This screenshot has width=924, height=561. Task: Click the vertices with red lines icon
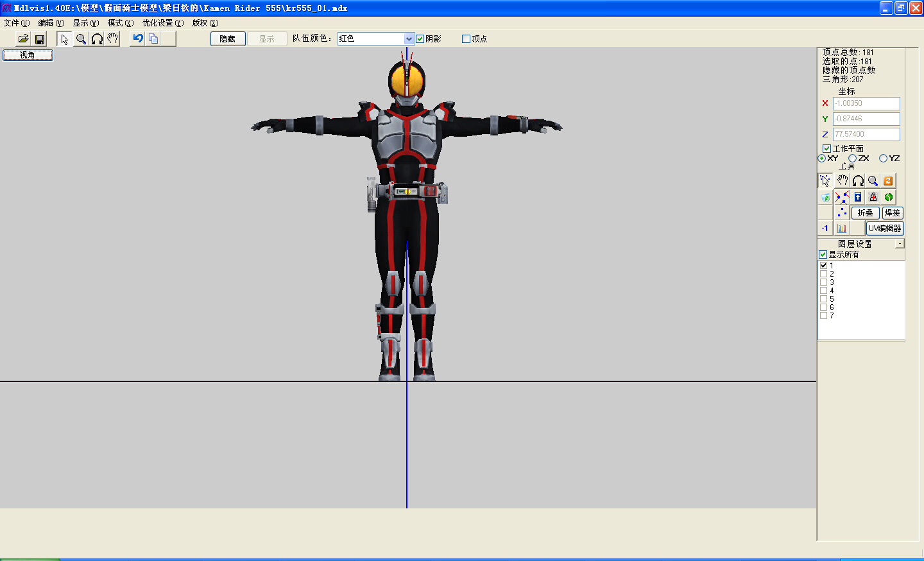(842, 197)
